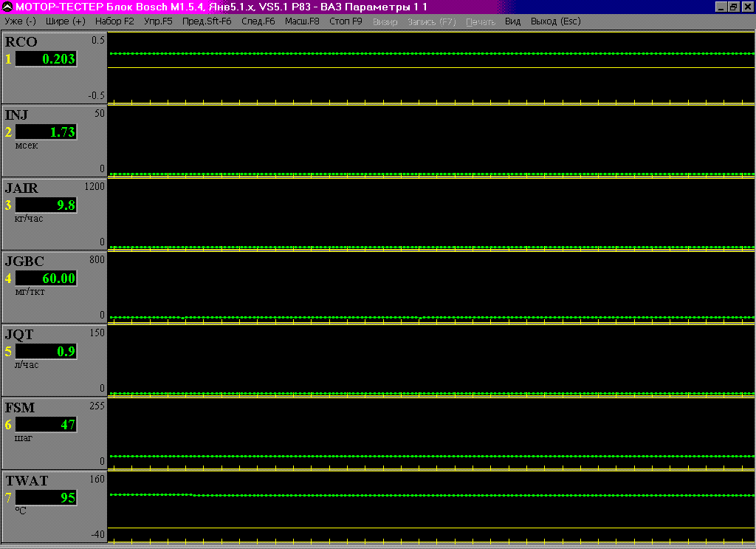Close the Motor-Tester window
Image resolution: width=756 pixels, height=549 pixels.
(x=746, y=7)
